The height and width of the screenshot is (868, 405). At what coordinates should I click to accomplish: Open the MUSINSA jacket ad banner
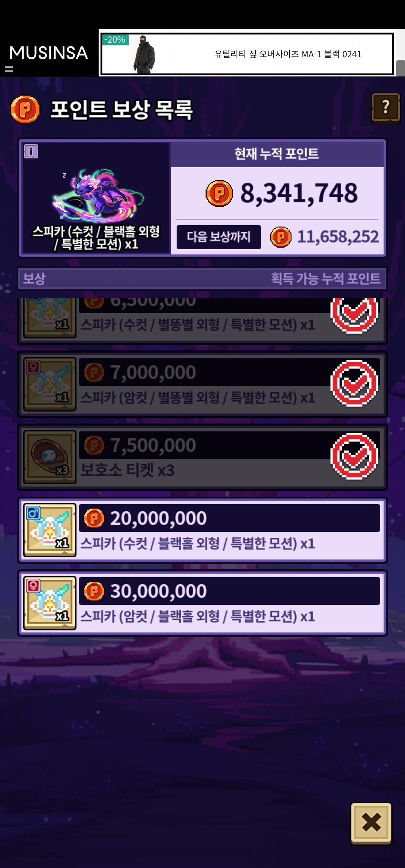pos(247,54)
